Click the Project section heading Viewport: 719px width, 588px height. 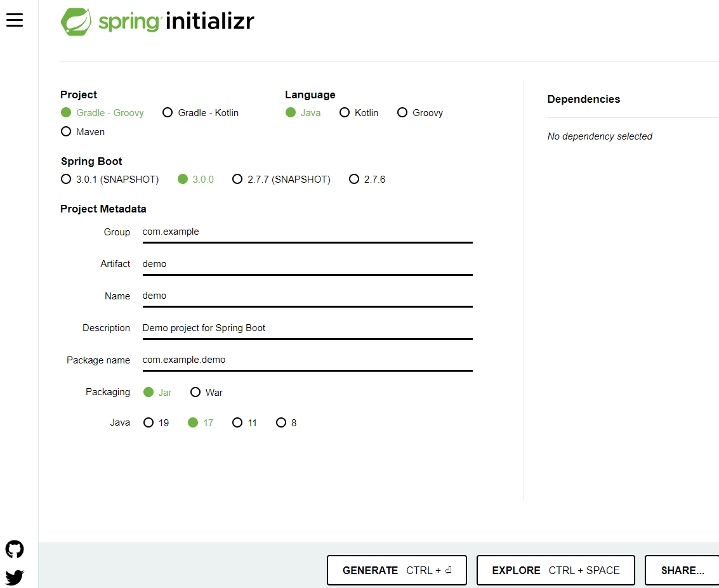(x=79, y=95)
